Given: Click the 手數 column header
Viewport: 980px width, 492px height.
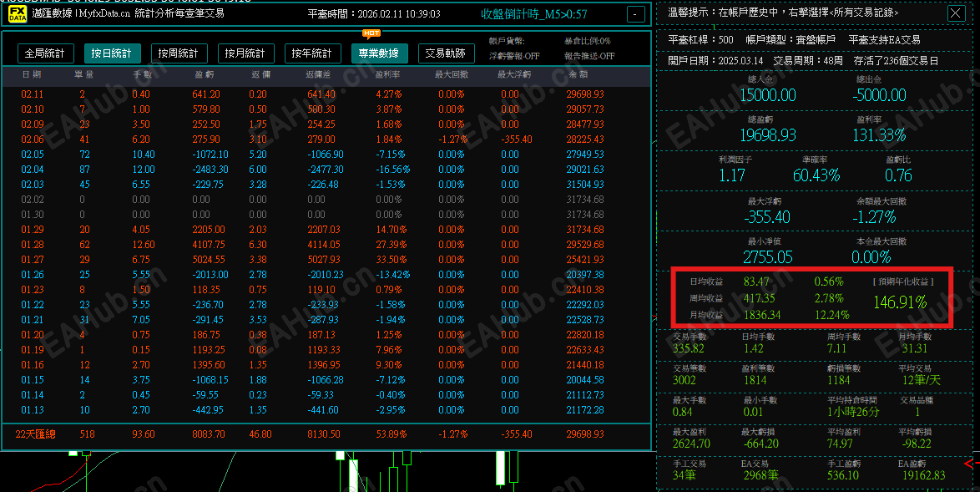Looking at the screenshot, I should 142,75.
